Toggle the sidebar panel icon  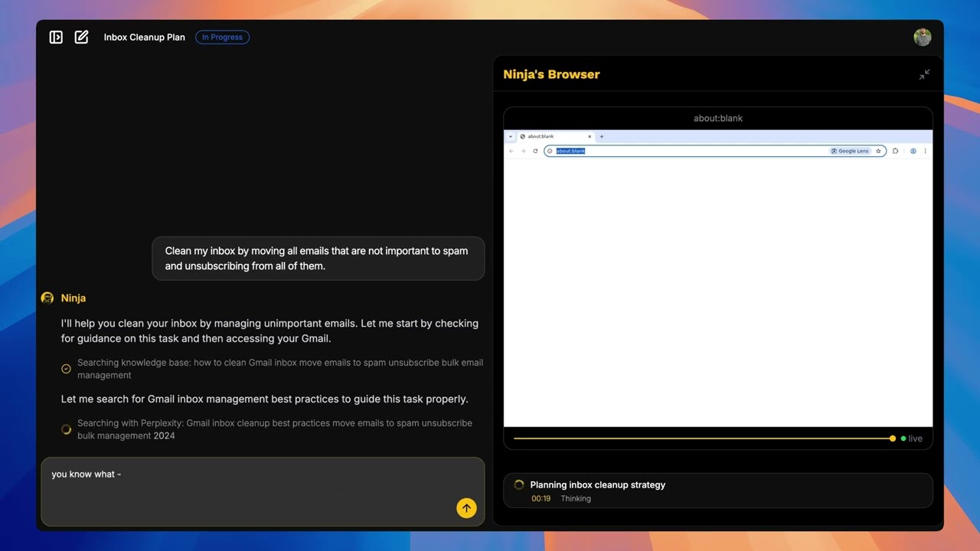click(x=56, y=37)
